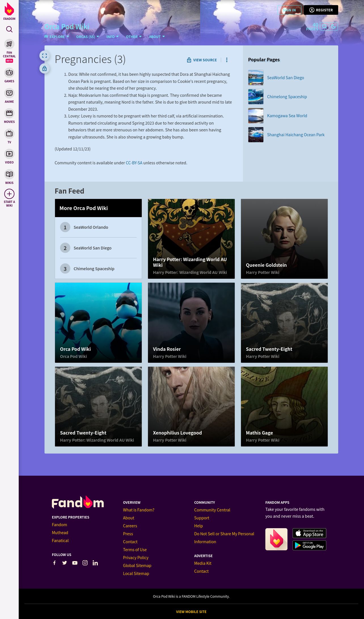
Task: Expand the page to full width
Action: (x=45, y=56)
